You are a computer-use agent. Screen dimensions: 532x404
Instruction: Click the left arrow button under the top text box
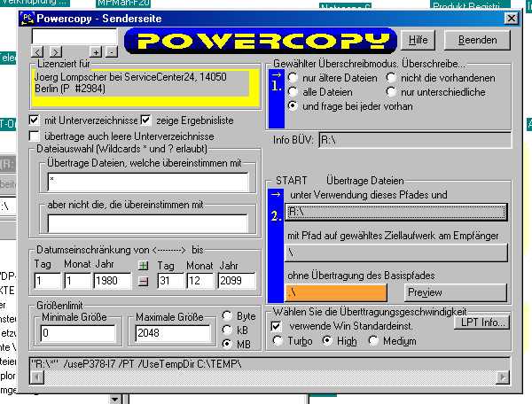tap(37, 52)
